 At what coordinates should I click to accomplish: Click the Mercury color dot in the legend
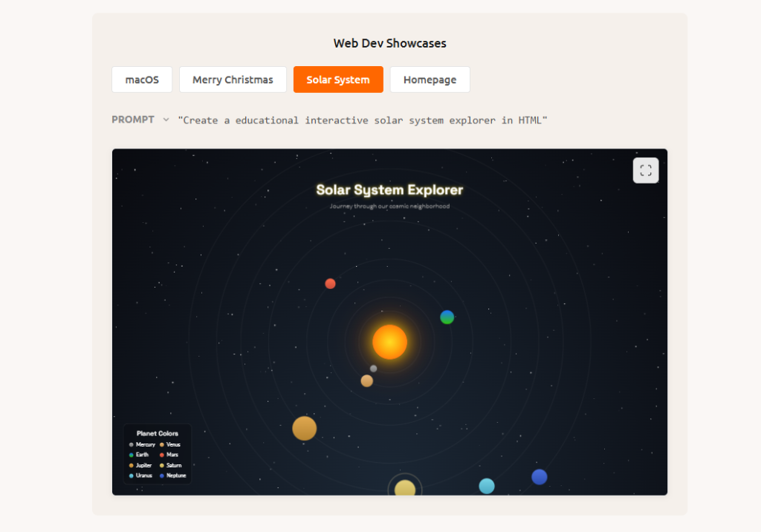click(x=132, y=445)
